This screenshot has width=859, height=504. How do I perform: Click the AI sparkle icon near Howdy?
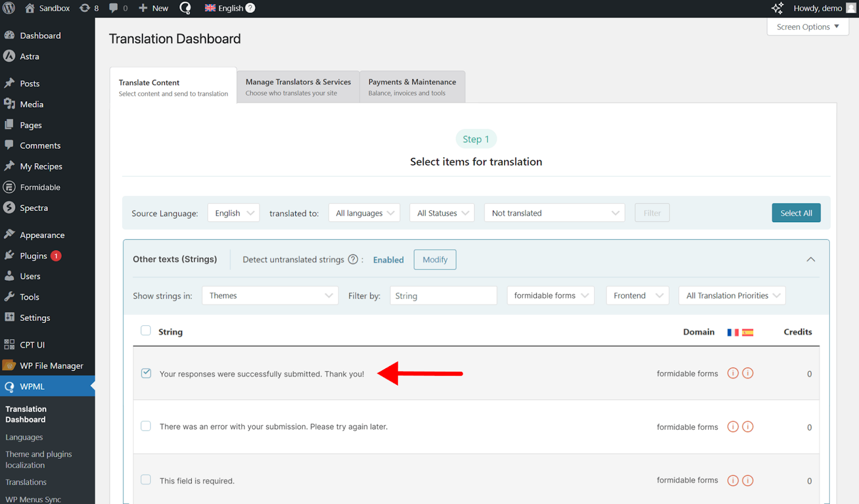pos(777,8)
